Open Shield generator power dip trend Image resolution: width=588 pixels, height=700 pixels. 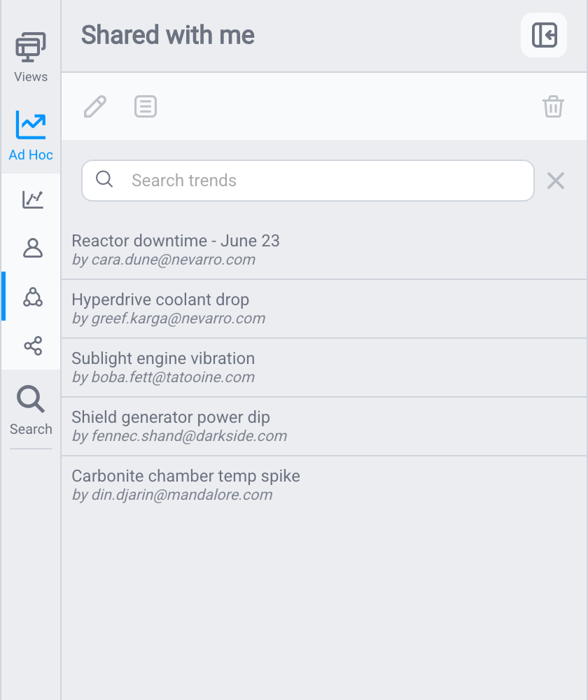click(323, 426)
